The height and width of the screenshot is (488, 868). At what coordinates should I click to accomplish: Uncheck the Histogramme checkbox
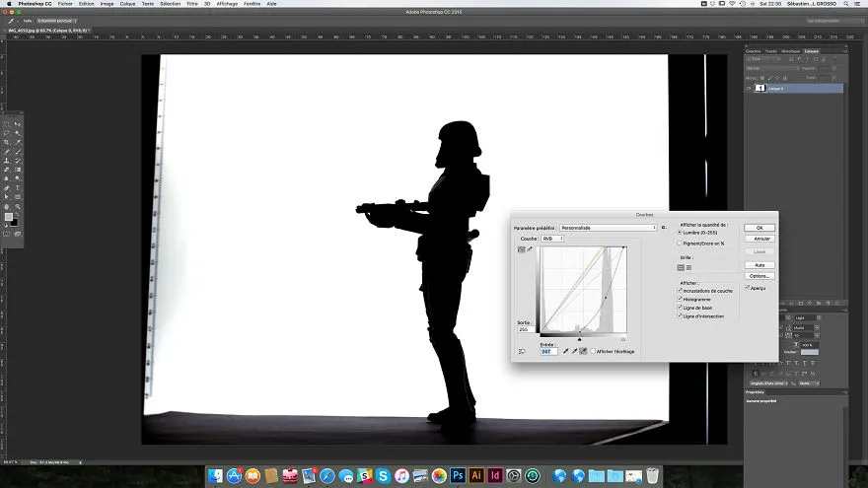[680, 299]
